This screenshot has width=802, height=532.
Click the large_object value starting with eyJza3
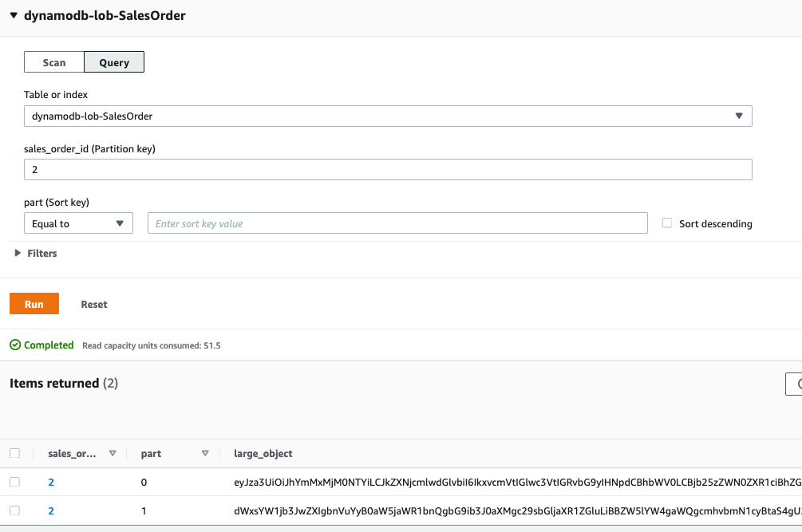point(518,482)
